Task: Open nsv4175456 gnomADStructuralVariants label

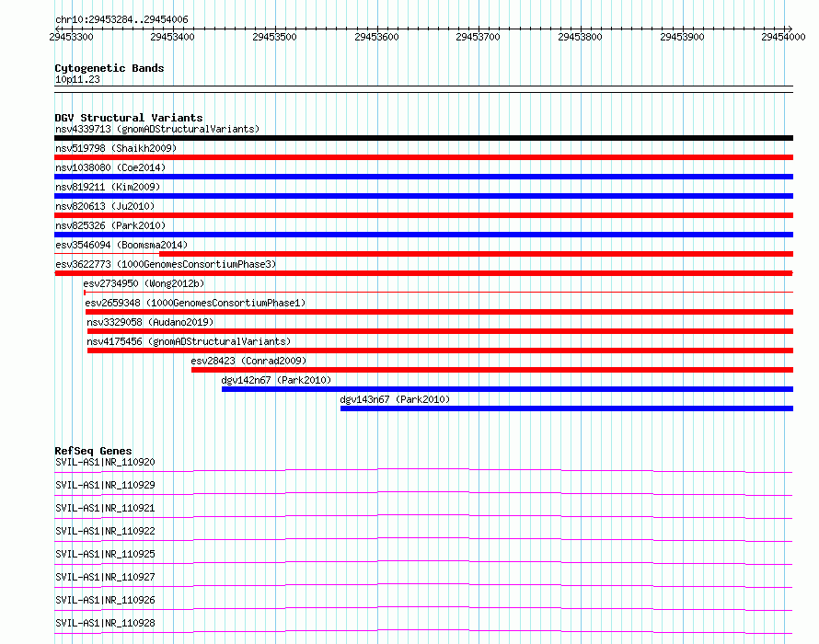Action: coord(189,341)
